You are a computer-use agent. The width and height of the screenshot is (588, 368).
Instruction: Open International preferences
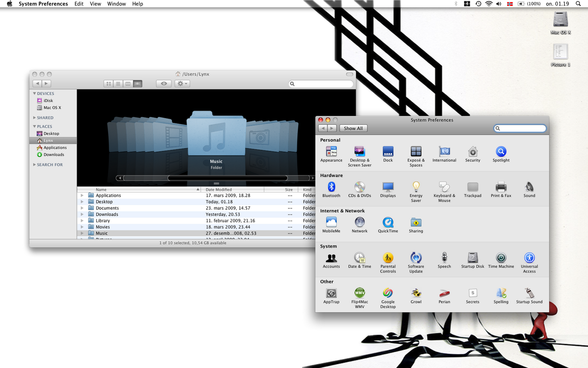pos(444,154)
